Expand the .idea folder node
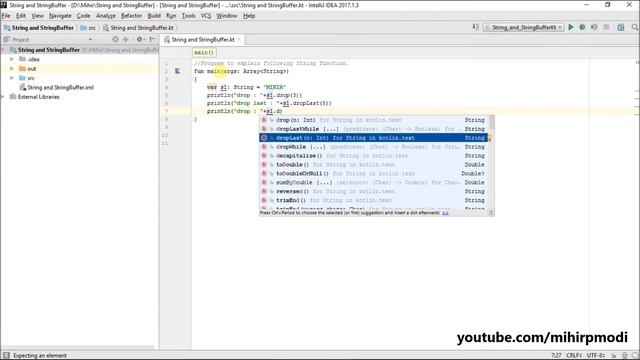Viewport: 640px width, 360px height. [12, 59]
